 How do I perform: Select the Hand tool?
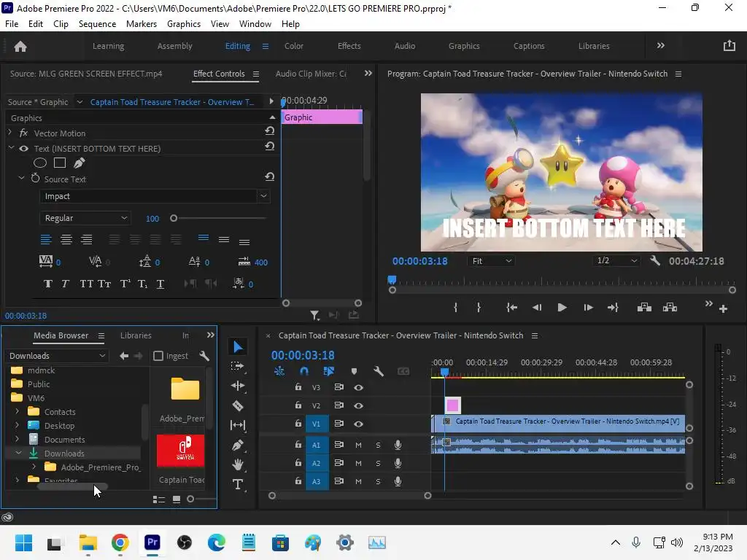(238, 464)
